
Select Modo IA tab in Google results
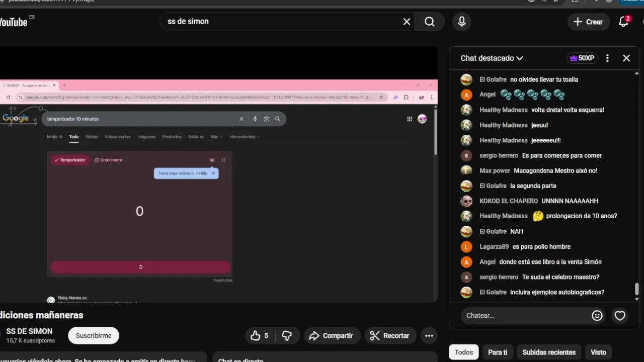coord(55,137)
